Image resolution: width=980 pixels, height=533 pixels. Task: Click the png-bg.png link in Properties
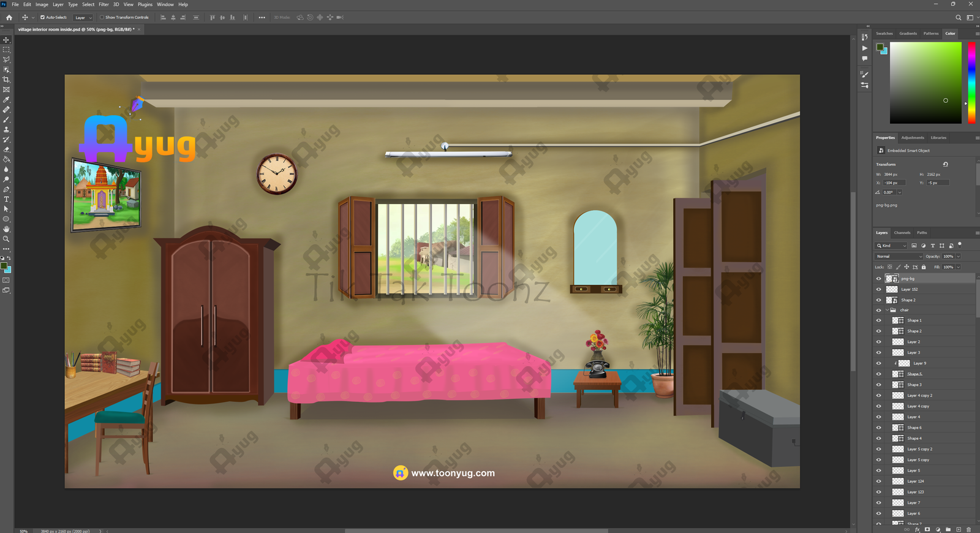coord(886,205)
